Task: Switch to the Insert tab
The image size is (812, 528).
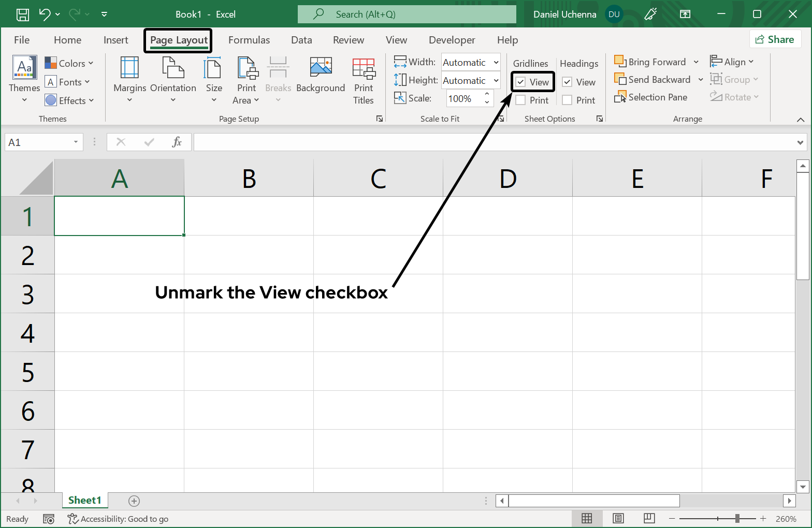Action: (115, 40)
